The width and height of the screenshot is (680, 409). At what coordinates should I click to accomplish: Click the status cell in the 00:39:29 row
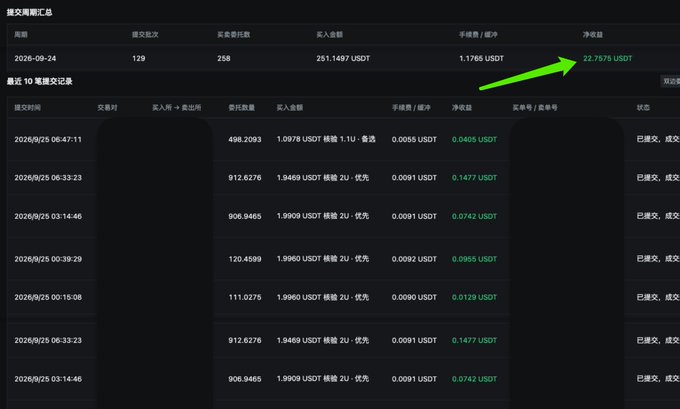(658, 258)
